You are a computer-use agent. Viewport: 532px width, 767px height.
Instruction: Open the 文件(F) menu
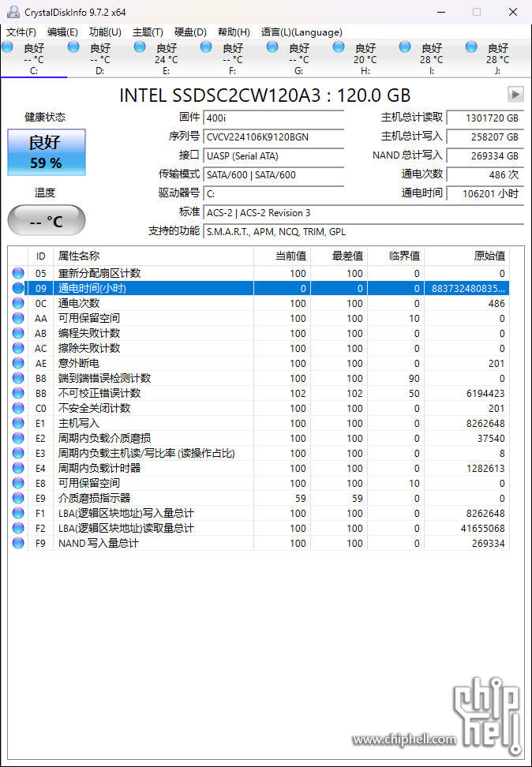(x=21, y=32)
